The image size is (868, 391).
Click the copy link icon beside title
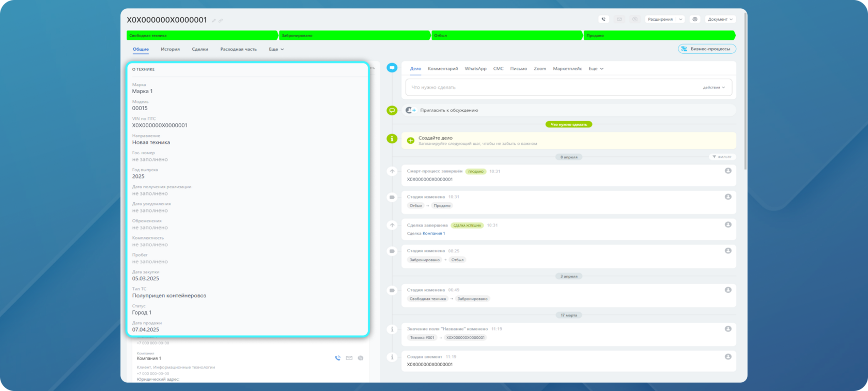click(221, 21)
